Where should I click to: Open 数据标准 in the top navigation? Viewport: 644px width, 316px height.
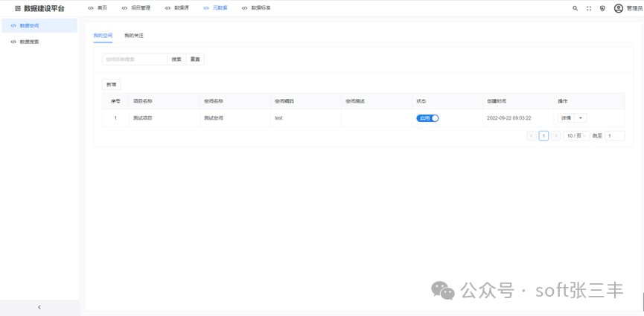tap(256, 8)
